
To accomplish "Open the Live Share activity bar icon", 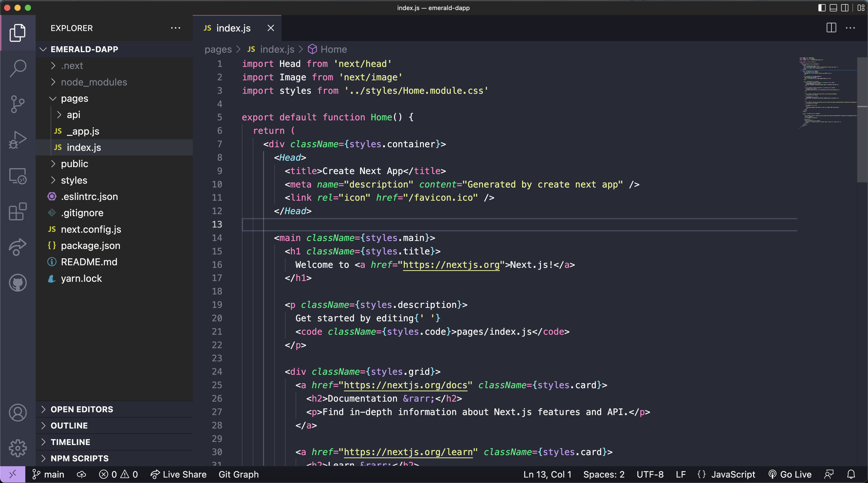I will [18, 247].
